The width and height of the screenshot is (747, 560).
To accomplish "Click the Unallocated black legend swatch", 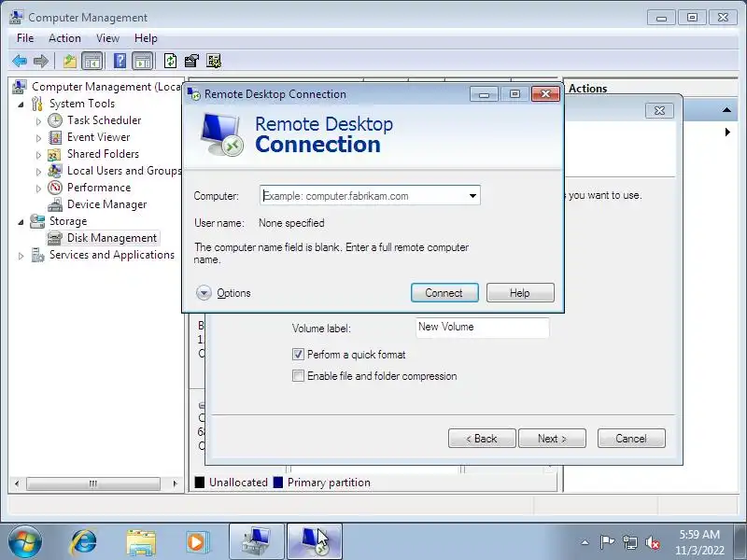I will point(200,483).
